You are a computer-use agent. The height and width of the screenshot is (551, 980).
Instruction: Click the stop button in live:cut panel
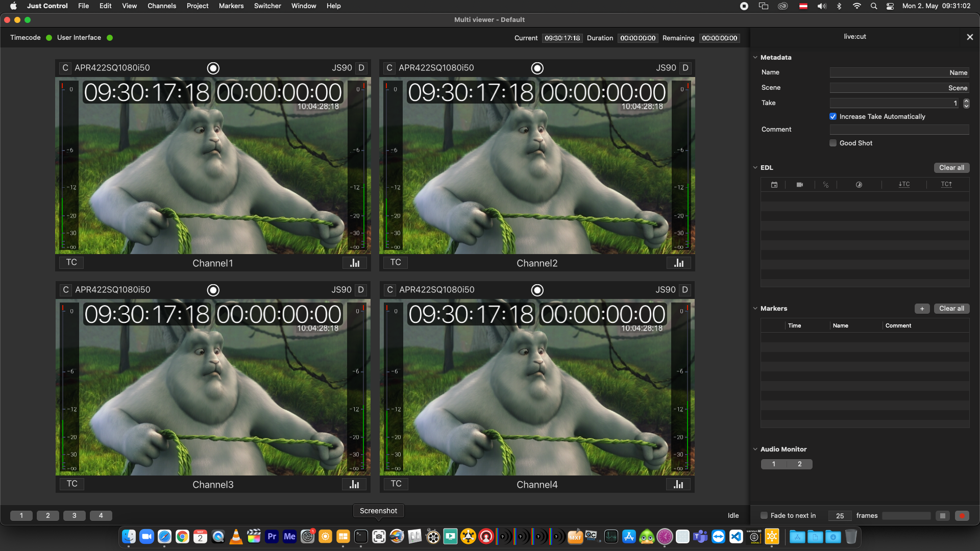943,516
